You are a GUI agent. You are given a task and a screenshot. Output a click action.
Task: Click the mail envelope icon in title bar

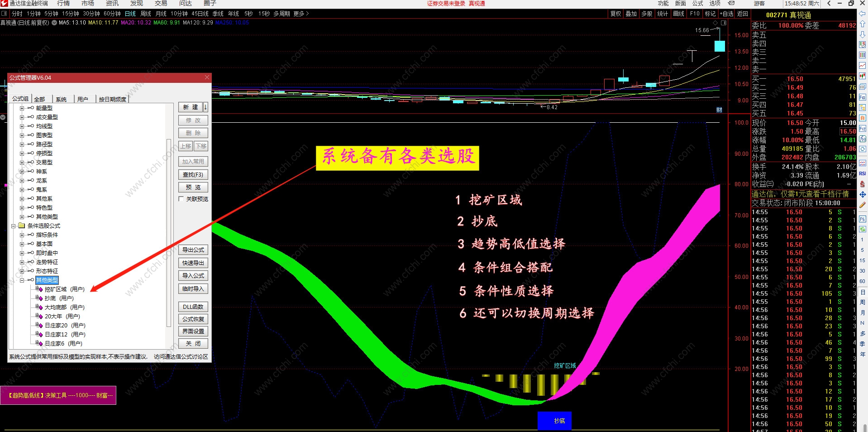(x=731, y=3)
